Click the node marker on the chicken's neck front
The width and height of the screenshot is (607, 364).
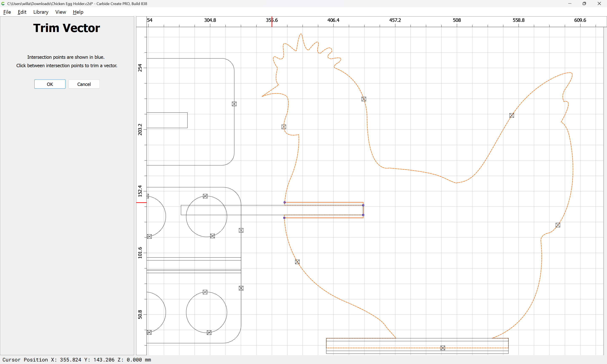click(284, 127)
